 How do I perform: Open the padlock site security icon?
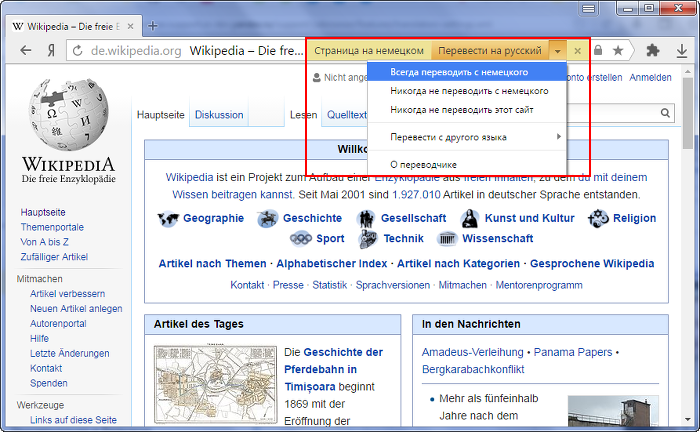(x=598, y=50)
